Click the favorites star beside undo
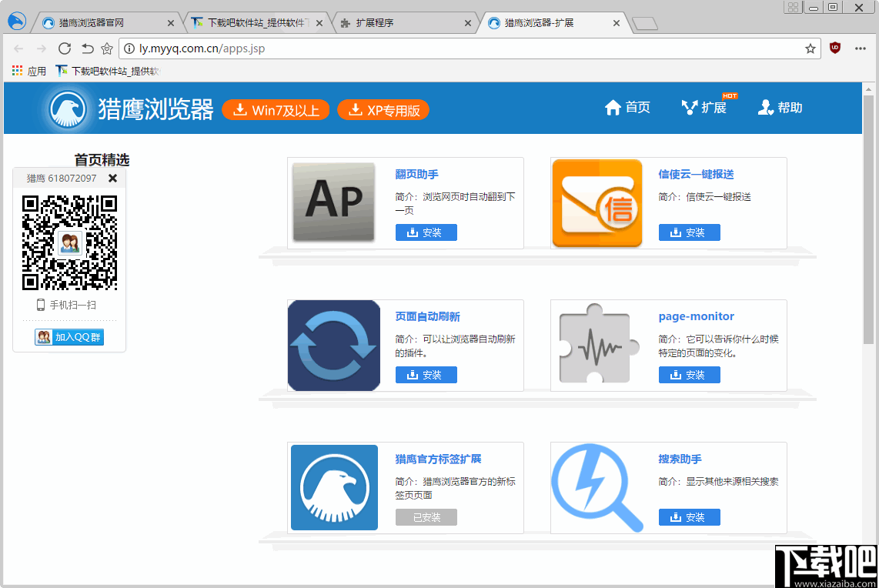This screenshot has height=588, width=879. point(106,48)
